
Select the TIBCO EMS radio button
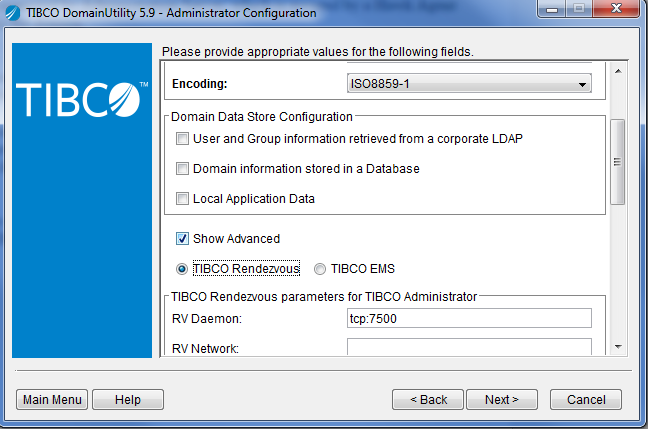pyautogui.click(x=320, y=269)
